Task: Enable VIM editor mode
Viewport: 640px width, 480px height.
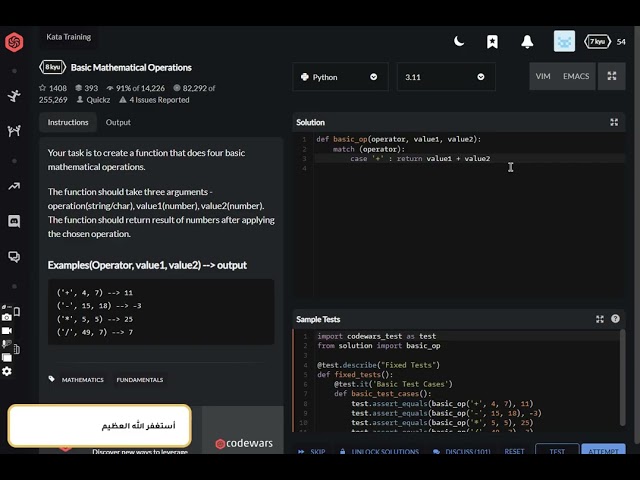Action: [543, 76]
